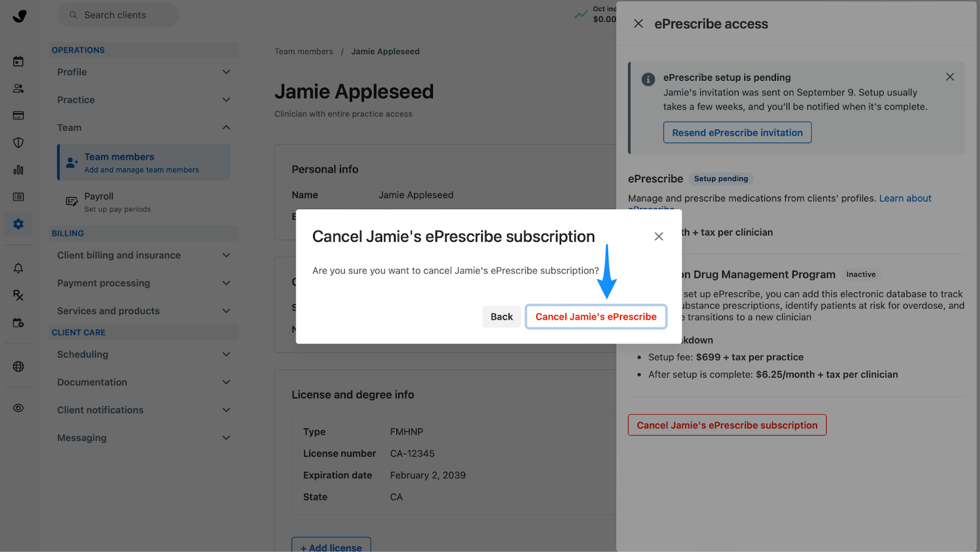Click the settings gear icon in sidebar
The width and height of the screenshot is (980, 552).
(x=18, y=224)
